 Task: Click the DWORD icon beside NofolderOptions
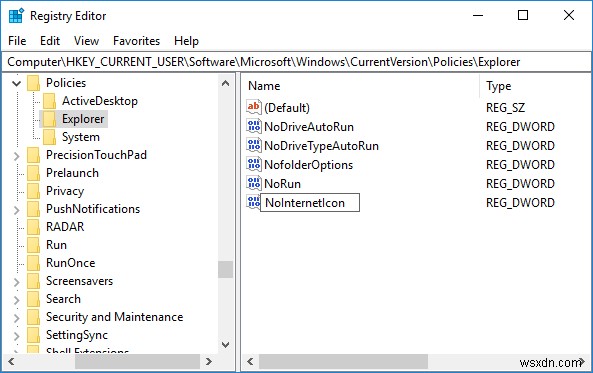coord(253,164)
